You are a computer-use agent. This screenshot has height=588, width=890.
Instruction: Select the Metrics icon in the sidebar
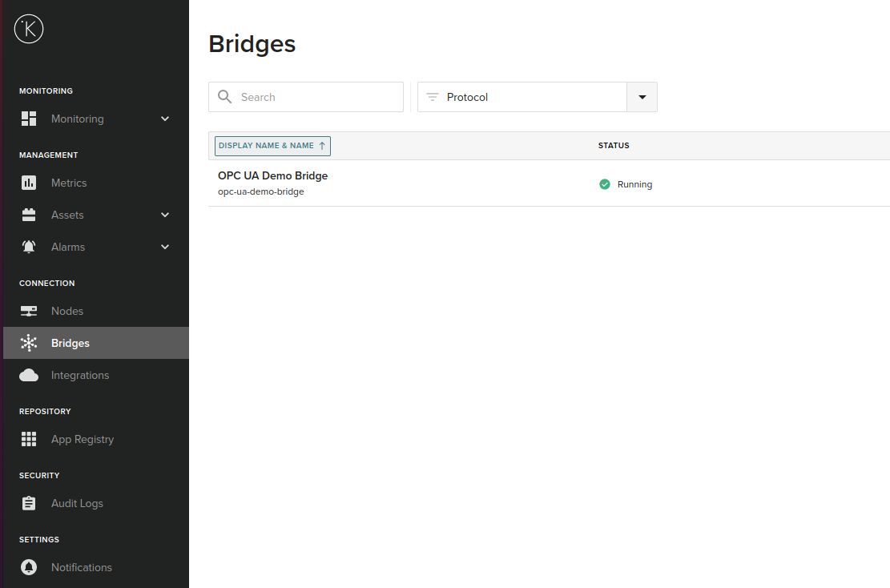coord(30,183)
